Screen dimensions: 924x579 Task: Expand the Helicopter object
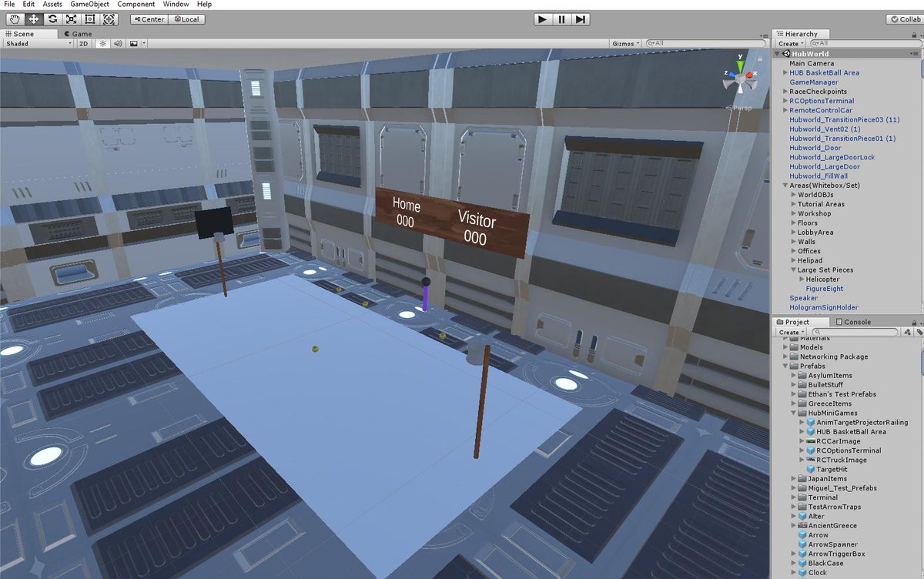click(801, 279)
